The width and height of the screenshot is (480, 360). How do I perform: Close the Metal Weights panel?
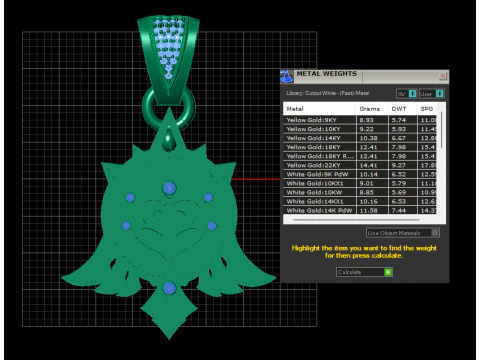pyautogui.click(x=443, y=76)
